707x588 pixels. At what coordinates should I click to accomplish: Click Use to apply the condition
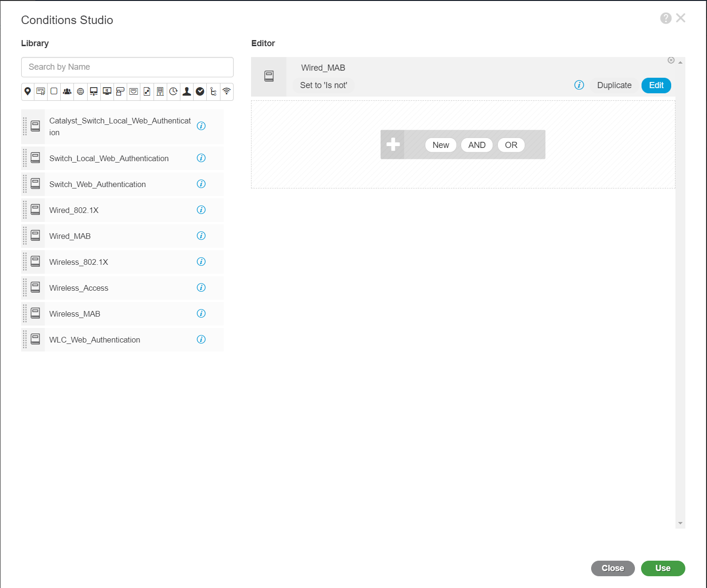point(663,568)
